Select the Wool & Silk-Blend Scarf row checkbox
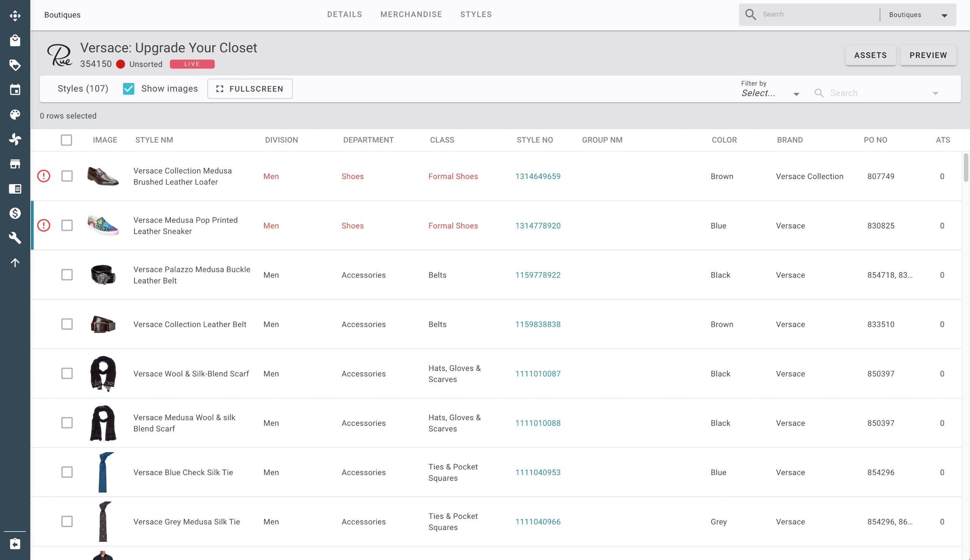Image resolution: width=970 pixels, height=560 pixels. [x=67, y=374]
